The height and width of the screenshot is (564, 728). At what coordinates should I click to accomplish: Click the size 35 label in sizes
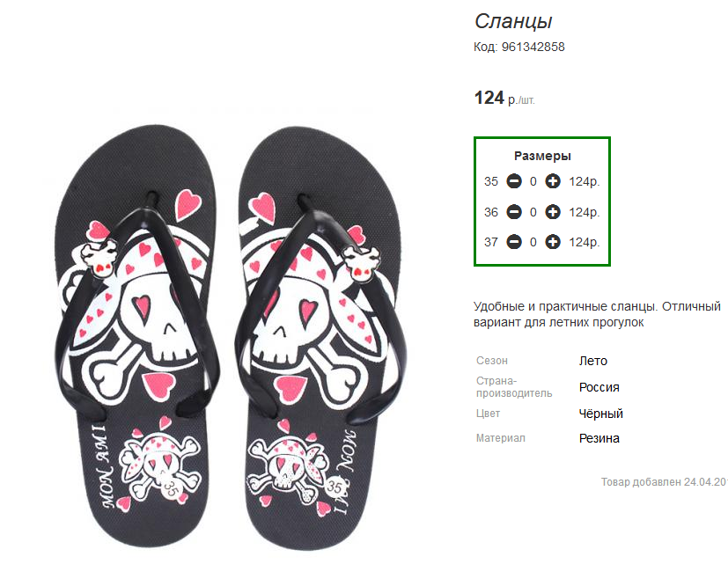(490, 181)
